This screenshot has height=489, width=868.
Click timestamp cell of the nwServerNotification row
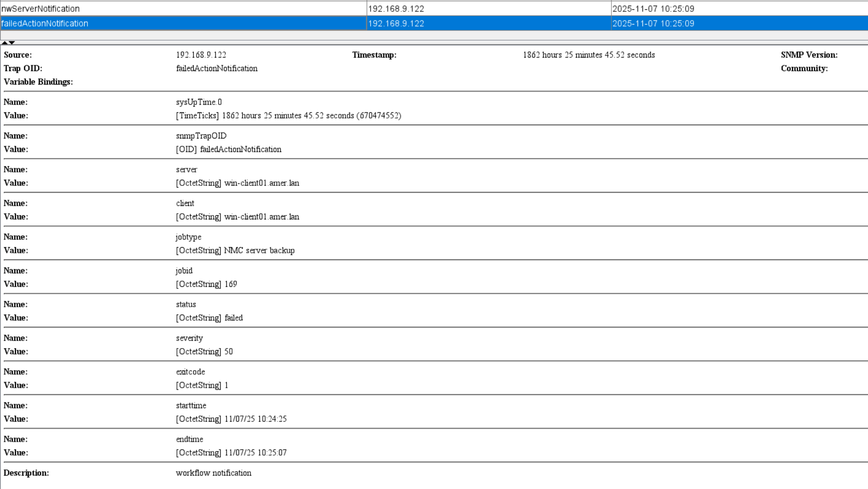pos(653,9)
